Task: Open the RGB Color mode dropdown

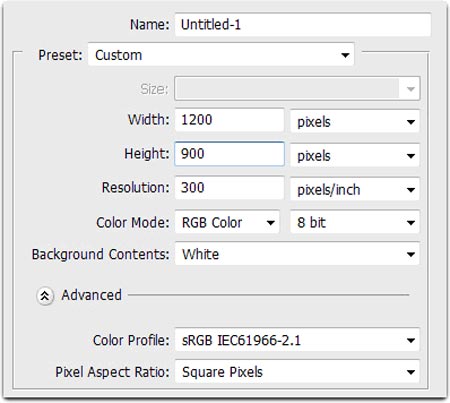Action: point(227,222)
